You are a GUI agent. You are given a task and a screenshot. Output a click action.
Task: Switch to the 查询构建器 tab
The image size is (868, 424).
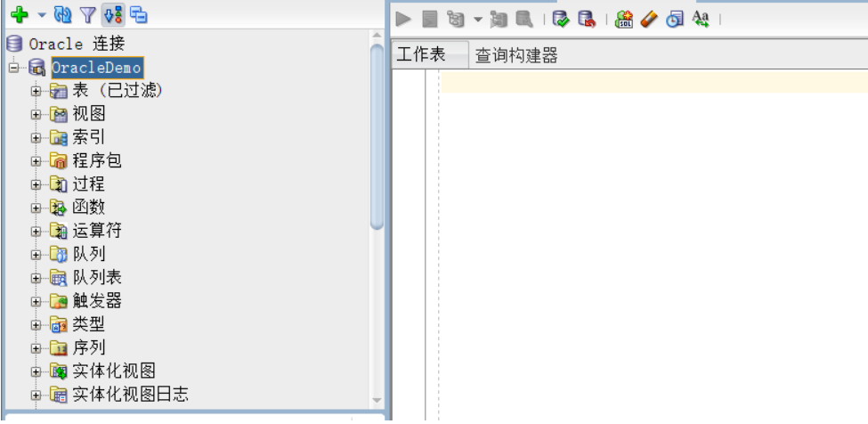(x=516, y=55)
